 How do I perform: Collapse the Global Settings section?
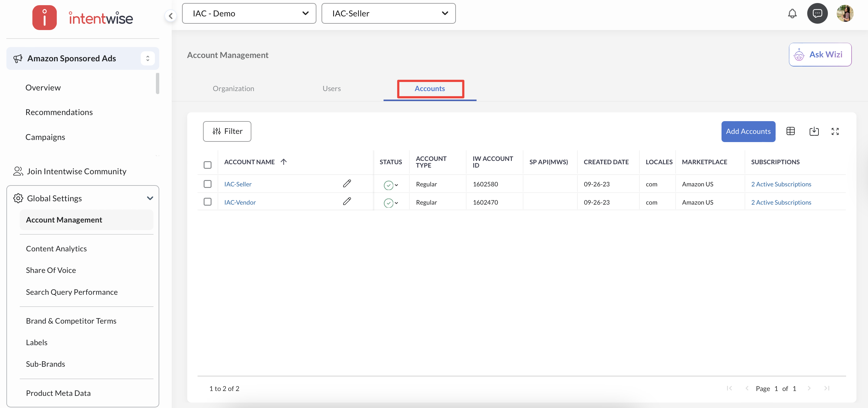(150, 198)
